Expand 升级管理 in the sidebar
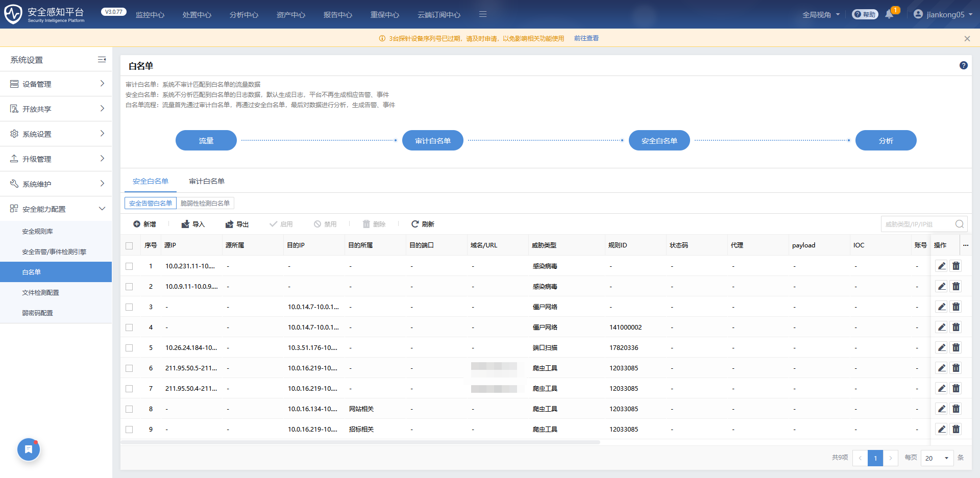Viewport: 980px width, 478px height. [56, 159]
